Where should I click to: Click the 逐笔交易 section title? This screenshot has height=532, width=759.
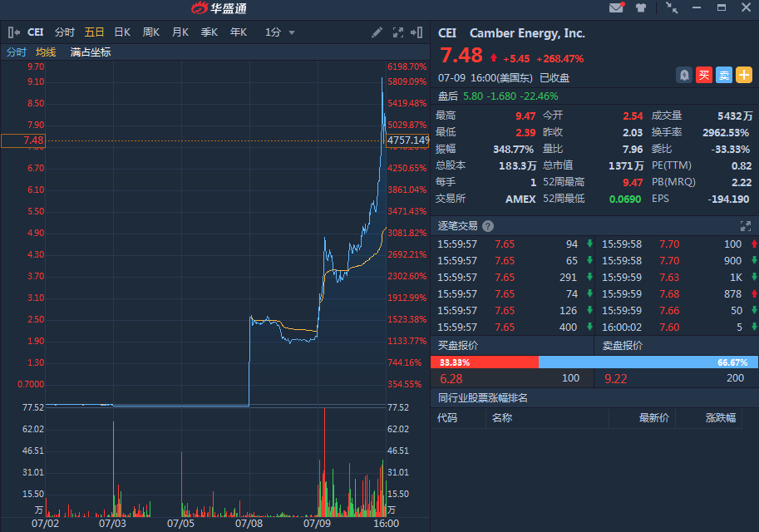pyautogui.click(x=457, y=226)
